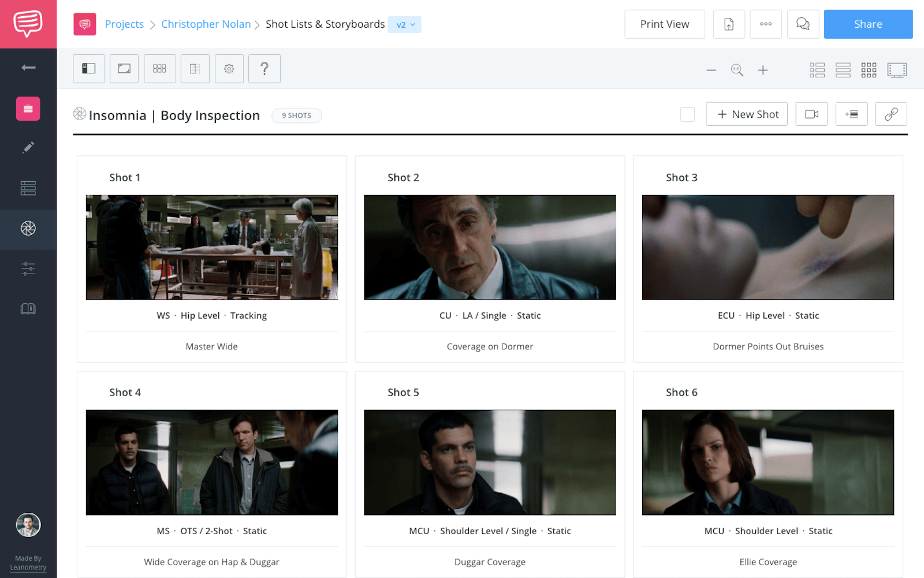The height and width of the screenshot is (578, 924).
Task: Open the Shot 2 Dormer close-up thumbnail
Action: (490, 247)
